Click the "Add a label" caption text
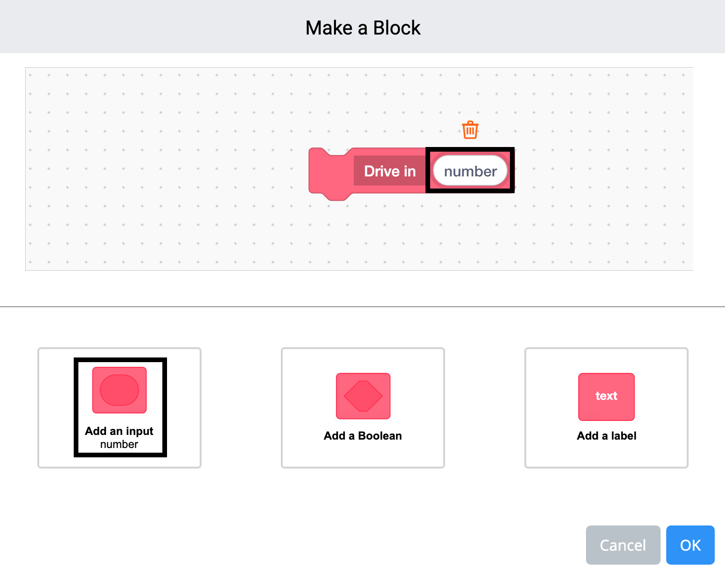This screenshot has height=588, width=725. [x=606, y=436]
